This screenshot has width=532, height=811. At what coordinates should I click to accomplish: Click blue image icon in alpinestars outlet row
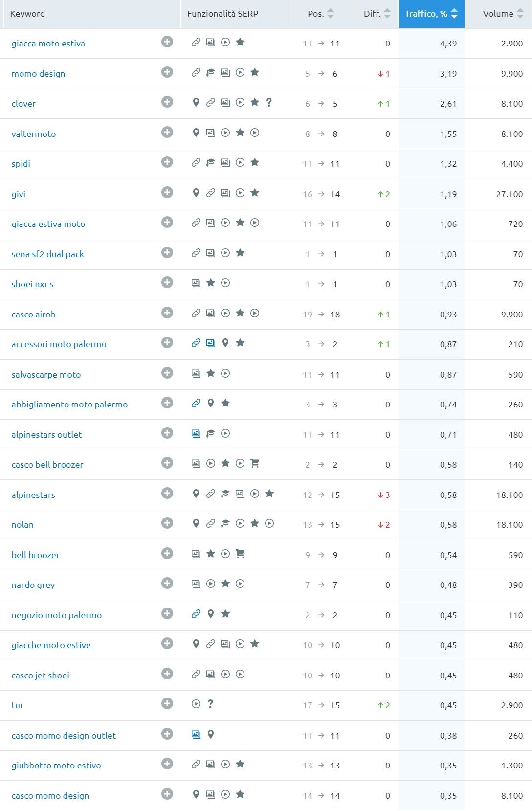(196, 433)
